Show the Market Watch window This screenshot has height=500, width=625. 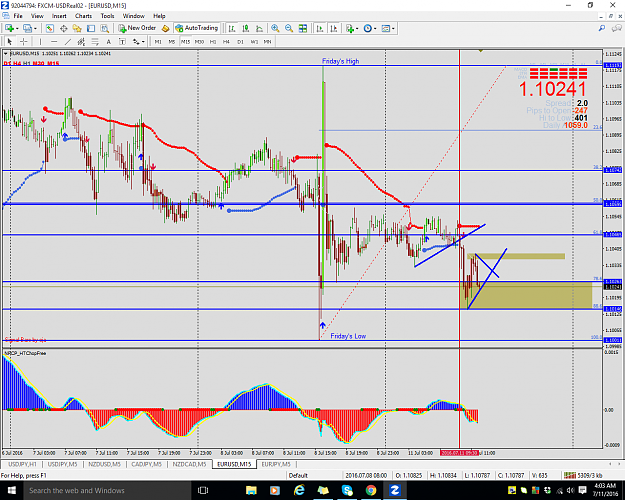(x=49, y=28)
